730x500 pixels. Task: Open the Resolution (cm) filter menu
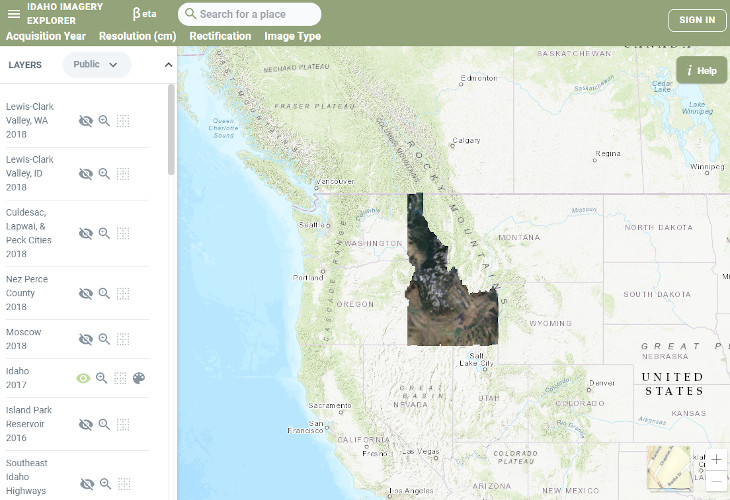coord(137,37)
